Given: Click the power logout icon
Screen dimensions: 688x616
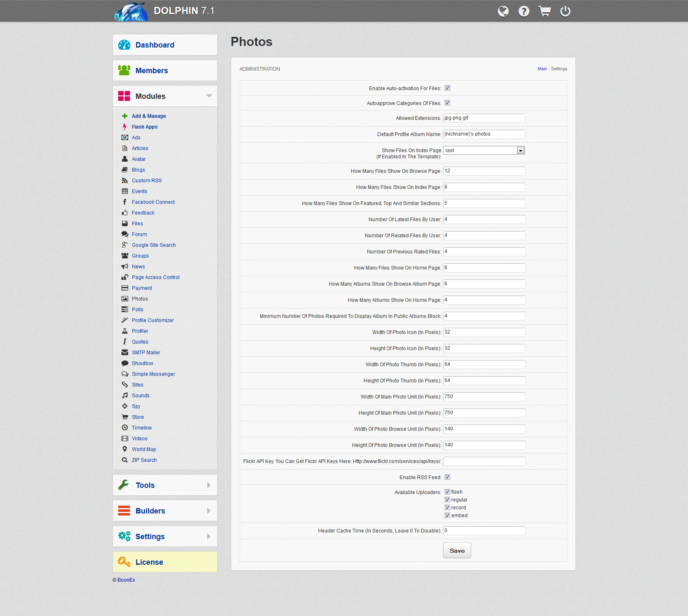Looking at the screenshot, I should (565, 11).
